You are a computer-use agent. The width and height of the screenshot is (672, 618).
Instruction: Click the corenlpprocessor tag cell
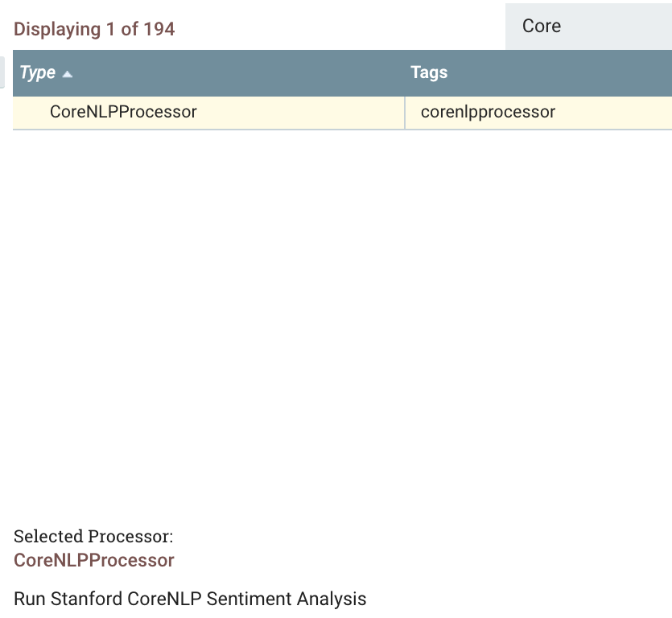[487, 112]
